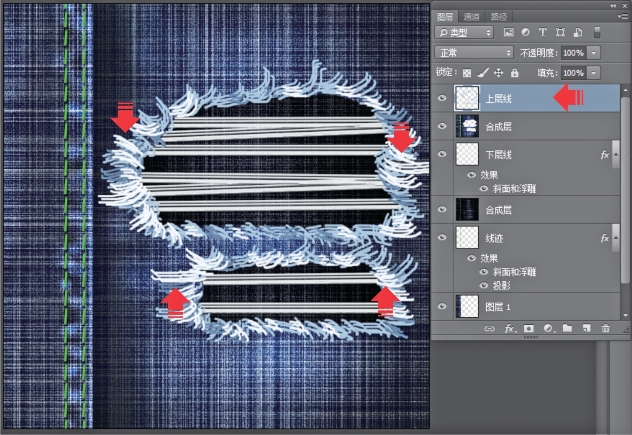
Task: Hide the 线迹 layer
Action: (x=442, y=237)
